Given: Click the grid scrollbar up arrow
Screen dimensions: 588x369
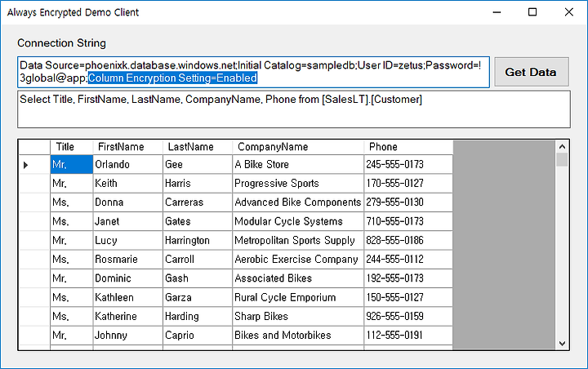Looking at the screenshot, I should [x=562, y=147].
